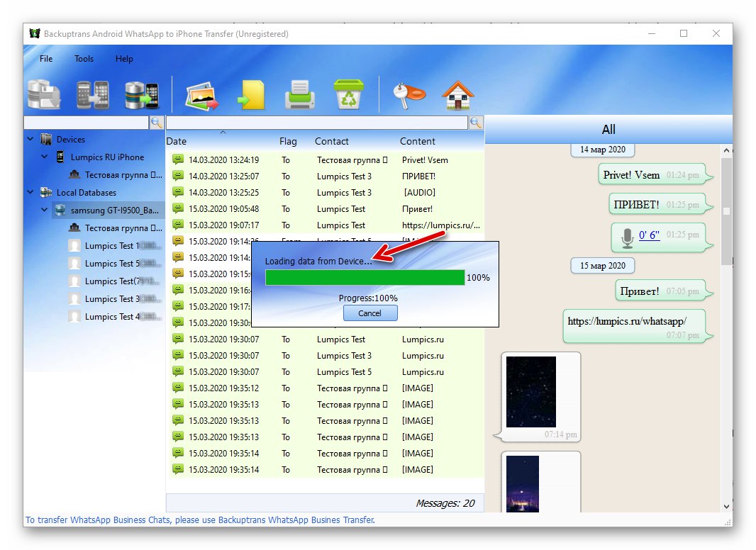Viewport: 756px width, 550px height.
Task: Collapse the samsung GT-I9500 database node
Action: (45, 210)
